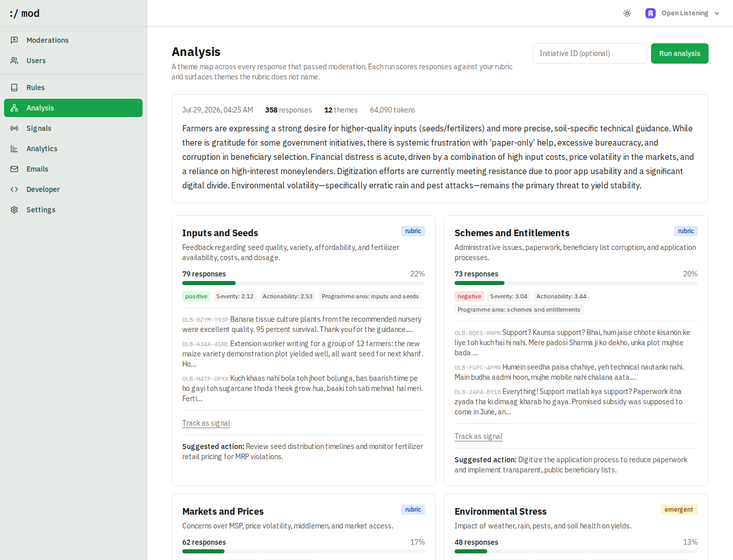Viewport: 733px width, 560px height.
Task: Click Programme area: inputs and seeds tag
Action: click(x=370, y=296)
